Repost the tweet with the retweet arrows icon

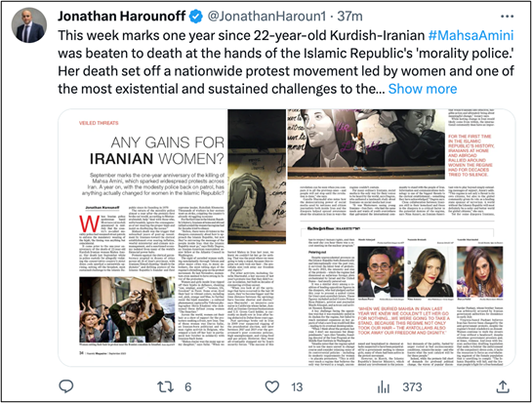165,386
